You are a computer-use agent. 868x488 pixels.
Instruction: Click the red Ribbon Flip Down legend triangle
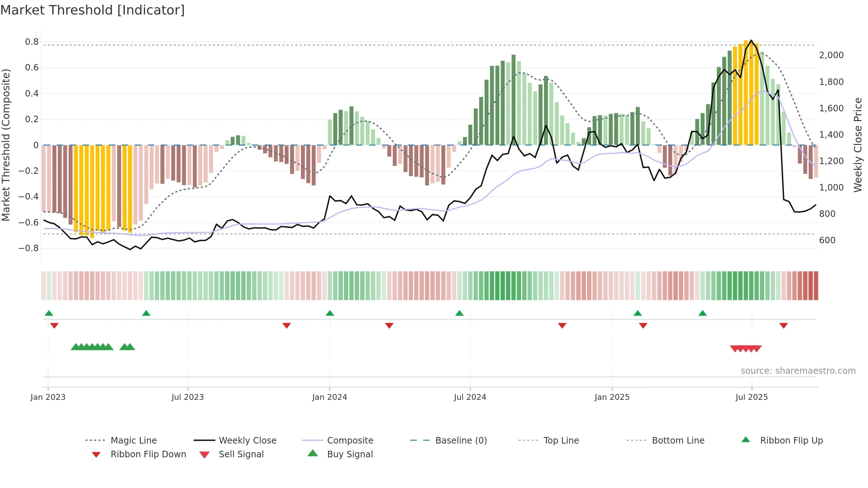[96, 455]
